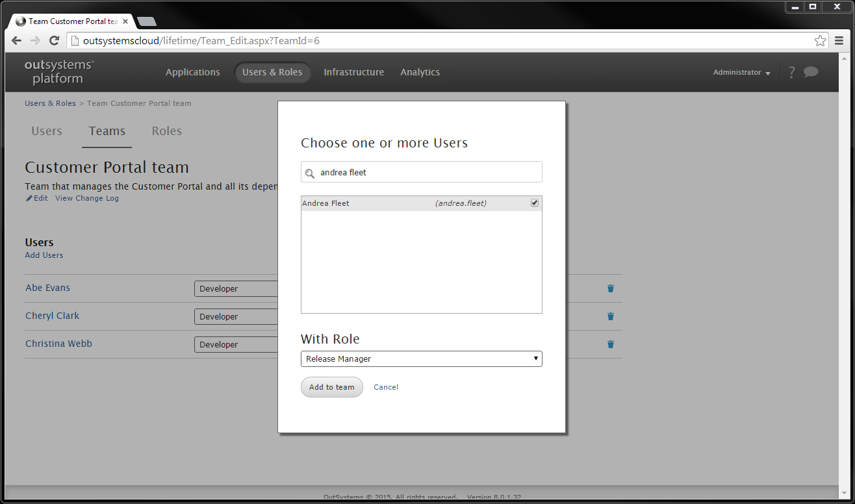This screenshot has height=504, width=855.
Task: Click the trash icon beside Christina Webb
Action: point(610,344)
